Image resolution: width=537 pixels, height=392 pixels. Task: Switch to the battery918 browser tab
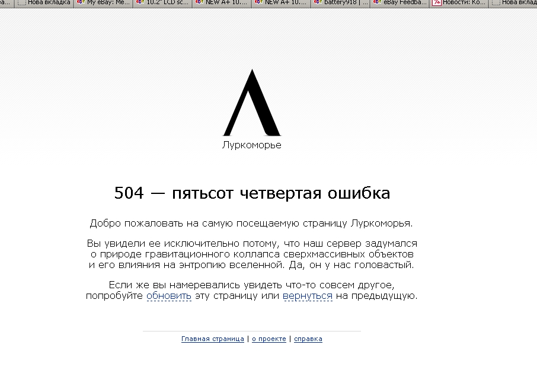click(340, 3)
